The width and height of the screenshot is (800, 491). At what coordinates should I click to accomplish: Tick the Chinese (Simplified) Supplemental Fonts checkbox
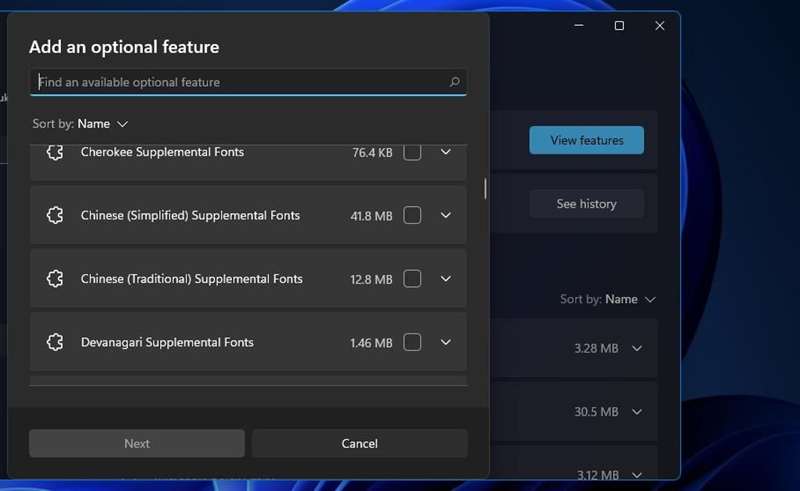[x=412, y=215]
